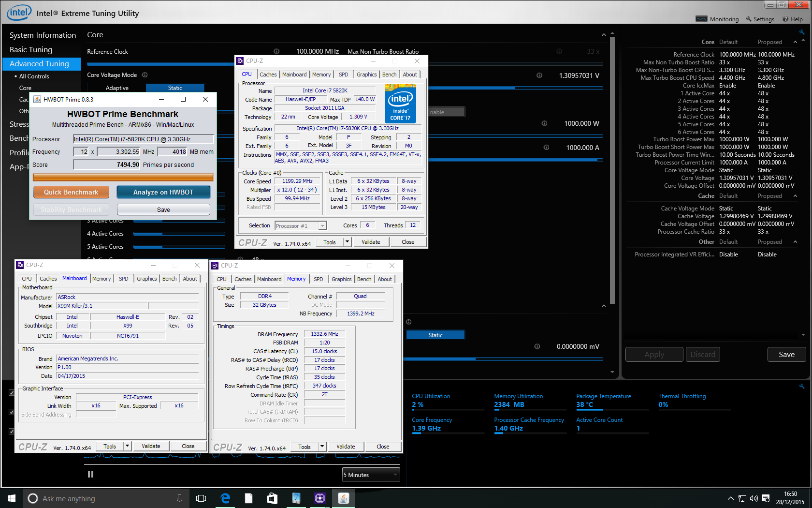Click the blue wrench above the proposed settings panel

pyautogui.click(x=802, y=32)
